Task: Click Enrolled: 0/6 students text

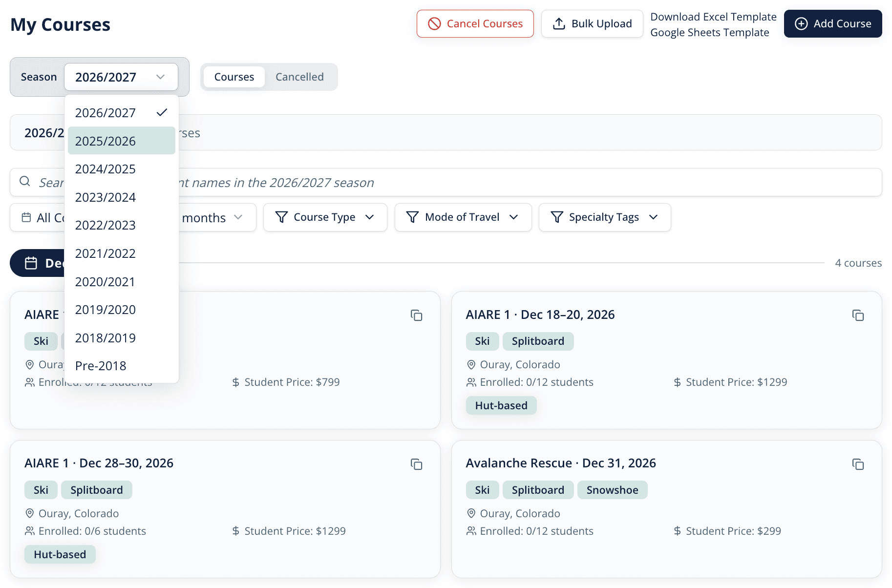Action: 92,531
